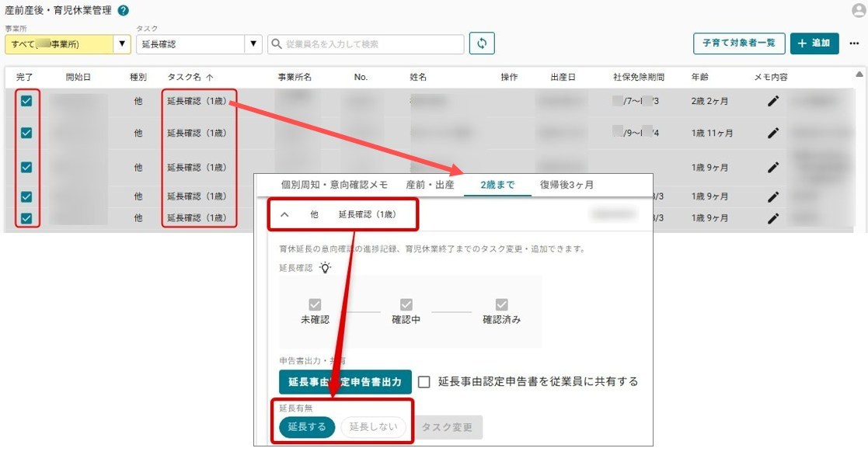Image resolution: width=868 pixels, height=455 pixels.
Task: Uncheck 完了 checkbox in the 1歳 11ヶ月 row
Action: coord(26,133)
